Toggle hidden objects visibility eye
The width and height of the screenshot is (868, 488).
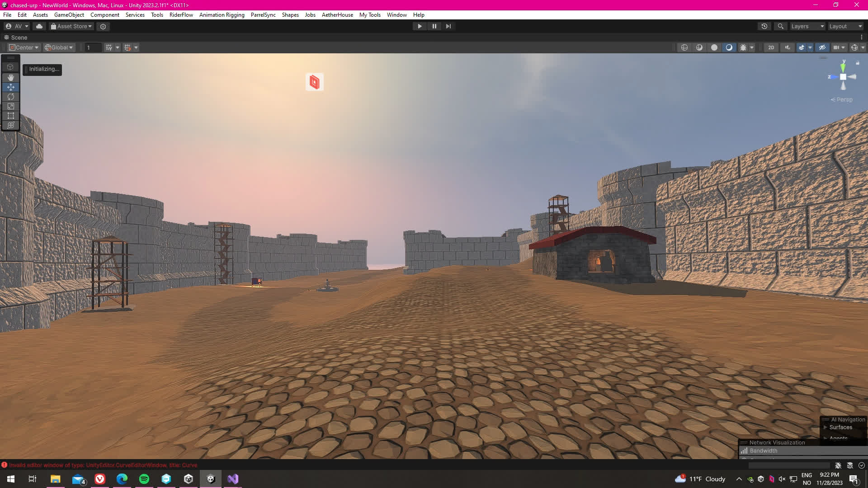pos(822,47)
